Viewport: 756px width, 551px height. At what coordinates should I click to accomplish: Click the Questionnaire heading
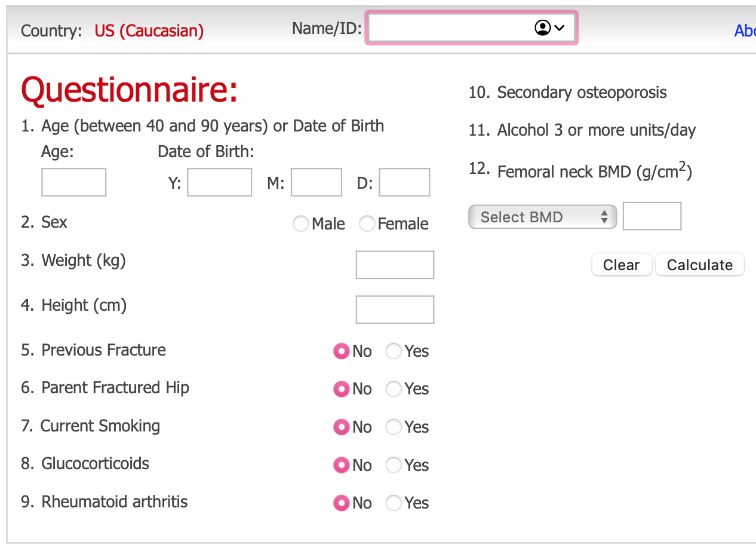click(130, 90)
